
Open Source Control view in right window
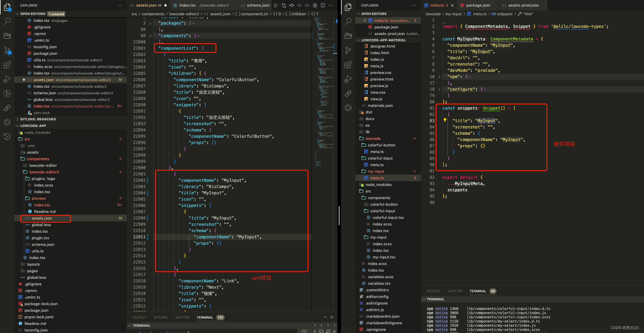click(348, 50)
